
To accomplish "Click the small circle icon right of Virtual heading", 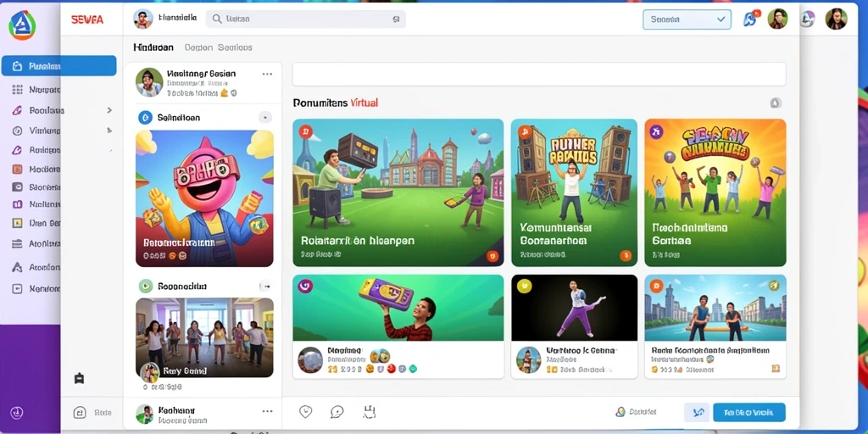I will [776, 103].
